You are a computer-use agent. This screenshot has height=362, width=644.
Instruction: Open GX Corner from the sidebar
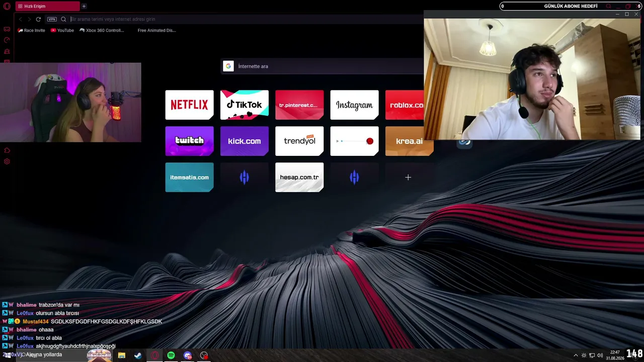(x=7, y=29)
